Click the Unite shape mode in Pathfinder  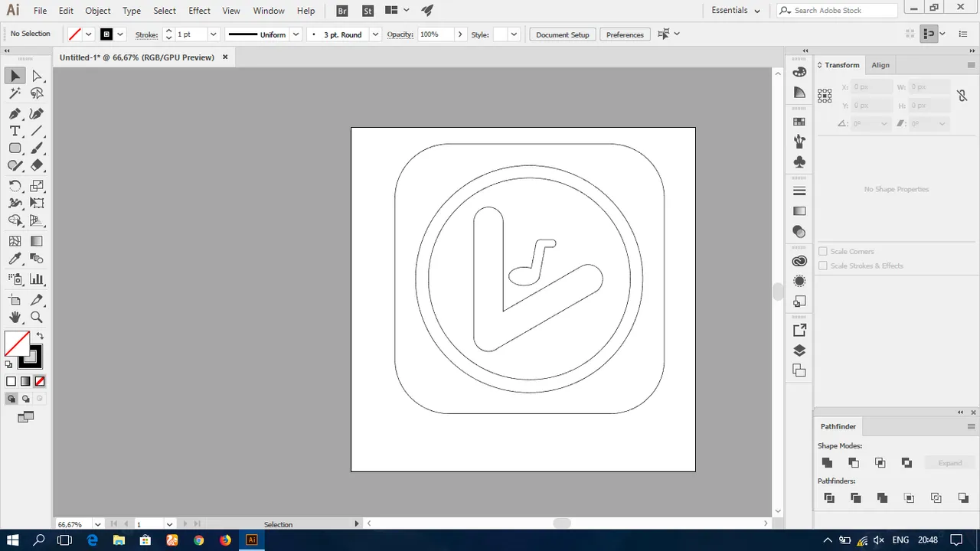[x=827, y=463]
